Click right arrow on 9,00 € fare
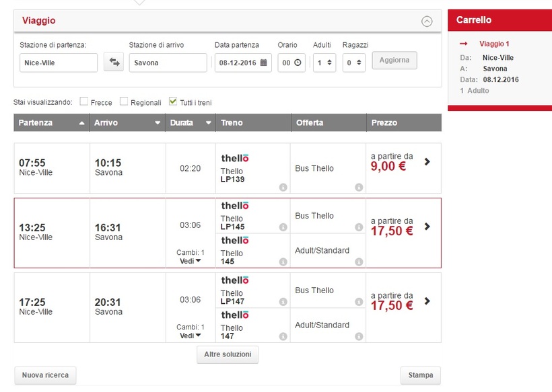552x392 pixels. click(427, 161)
